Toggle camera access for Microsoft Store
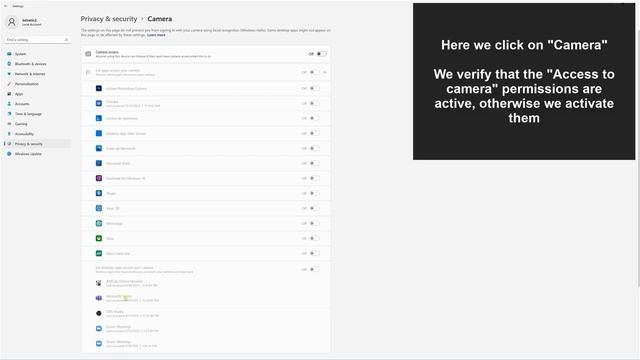Image resolution: width=640 pixels, height=360 pixels. (314, 163)
